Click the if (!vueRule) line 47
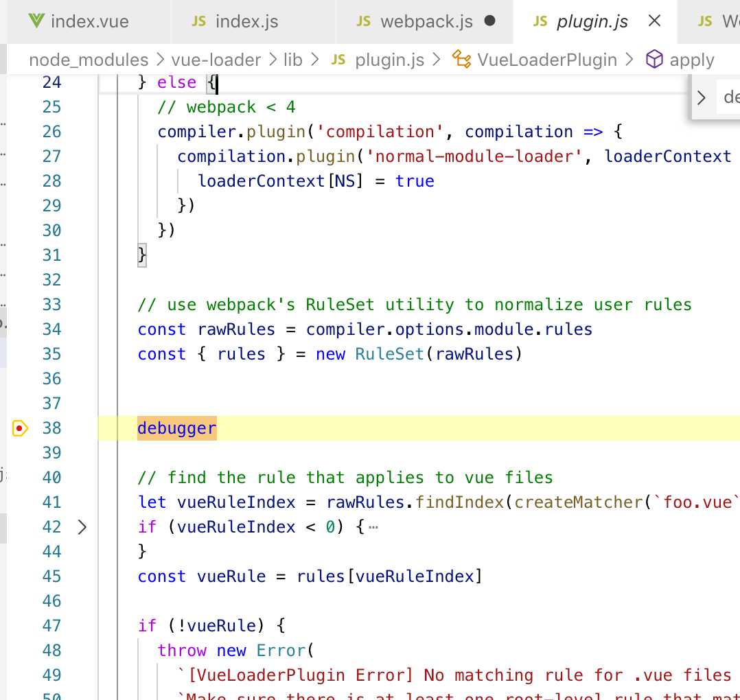Viewport: 740px width, 700px height. pyautogui.click(x=211, y=626)
